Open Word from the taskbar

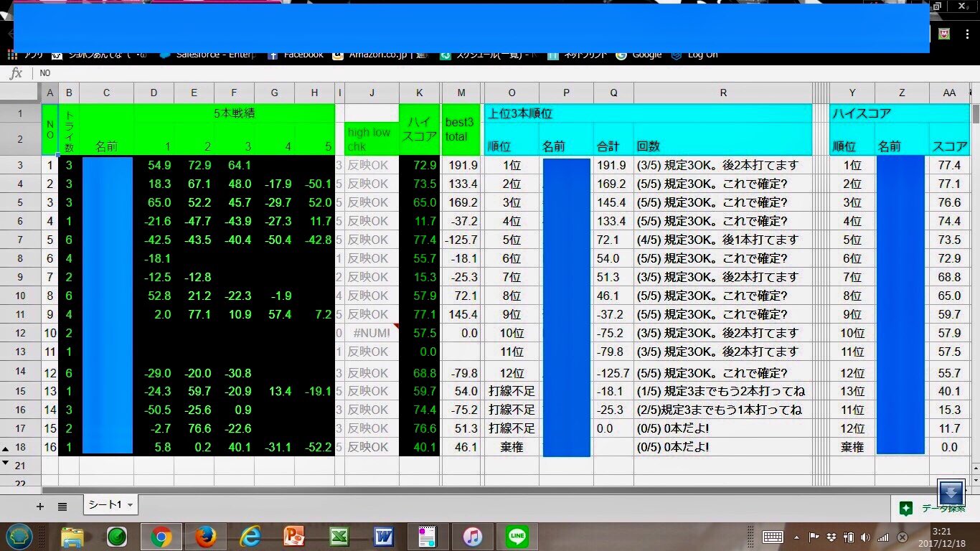pyautogui.click(x=383, y=536)
